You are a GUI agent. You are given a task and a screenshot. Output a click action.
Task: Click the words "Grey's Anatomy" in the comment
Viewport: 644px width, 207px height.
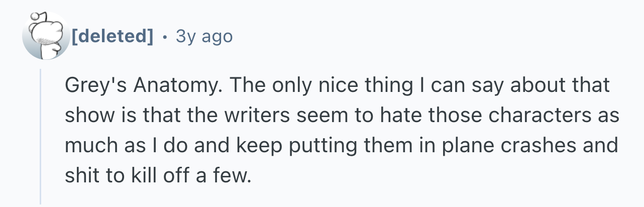click(142, 86)
